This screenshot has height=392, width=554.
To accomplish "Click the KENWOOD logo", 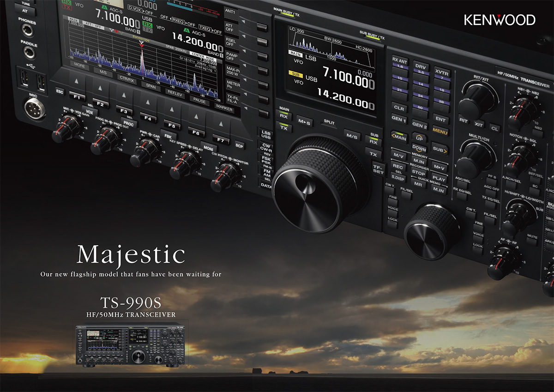I will pyautogui.click(x=500, y=20).
